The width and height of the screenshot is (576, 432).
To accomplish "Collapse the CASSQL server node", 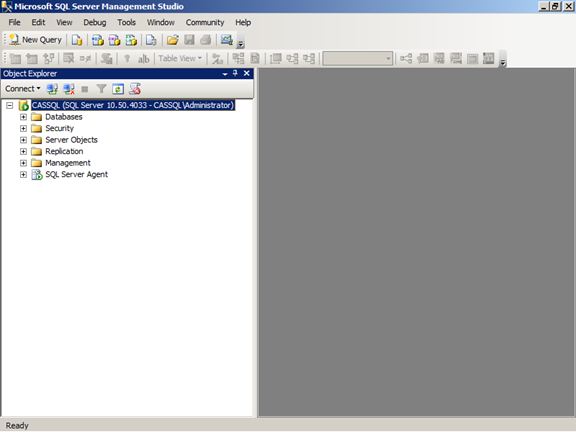I will (10, 105).
